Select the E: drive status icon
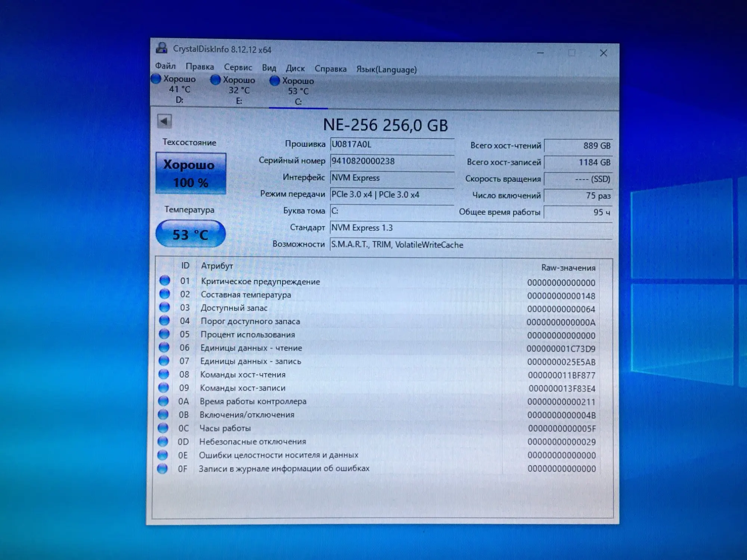Viewport: 747px width, 560px height. click(x=216, y=80)
